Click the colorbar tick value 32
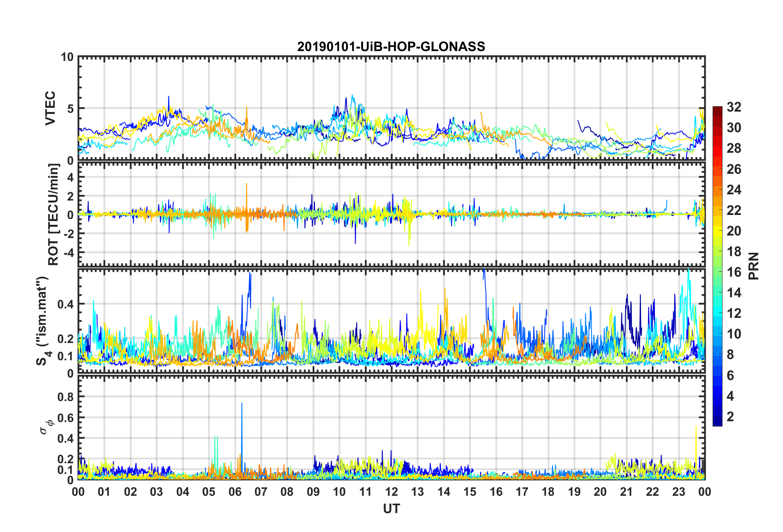Image resolution: width=783 pixels, height=532 pixels. coord(734,107)
